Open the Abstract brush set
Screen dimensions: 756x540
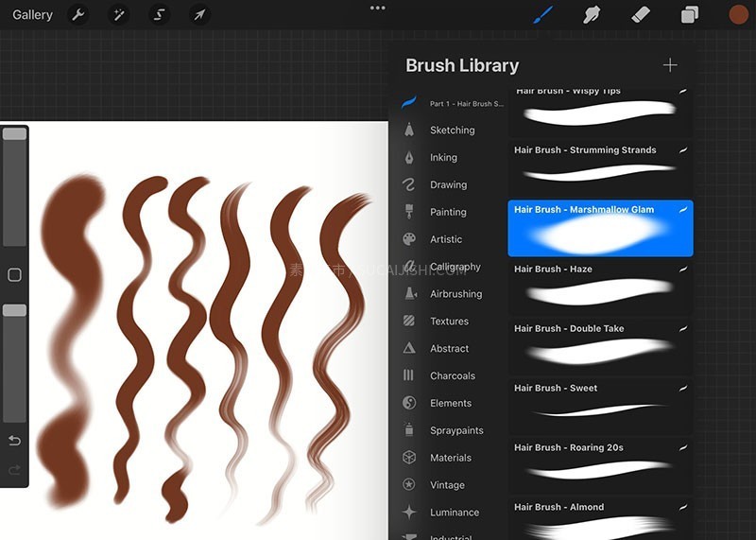pyautogui.click(x=450, y=348)
